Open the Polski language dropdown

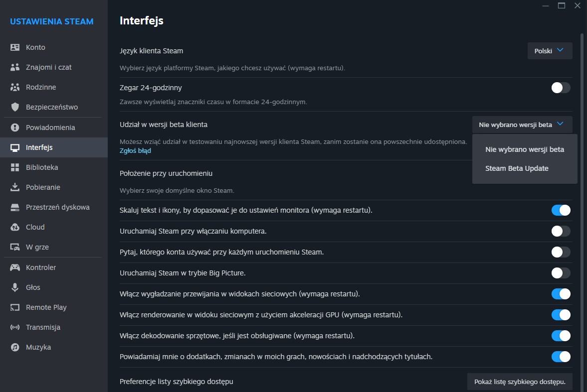[550, 50]
